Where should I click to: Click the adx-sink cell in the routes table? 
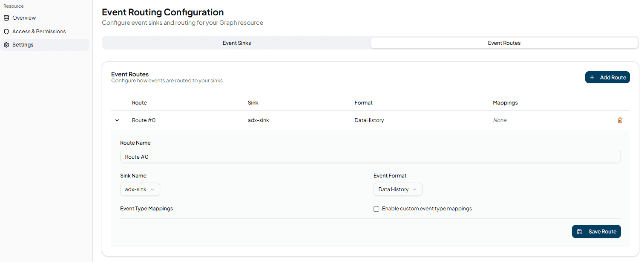pos(258,120)
